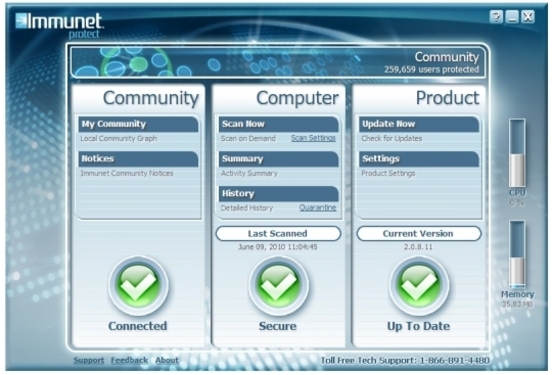Start a scan with Scan Now
The height and width of the screenshot is (375, 552).
tap(278, 124)
